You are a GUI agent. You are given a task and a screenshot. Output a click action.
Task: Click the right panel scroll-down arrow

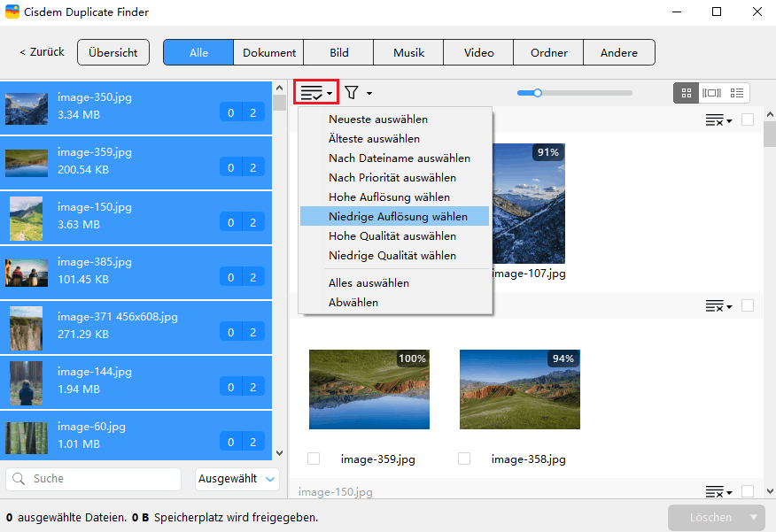coord(770,491)
